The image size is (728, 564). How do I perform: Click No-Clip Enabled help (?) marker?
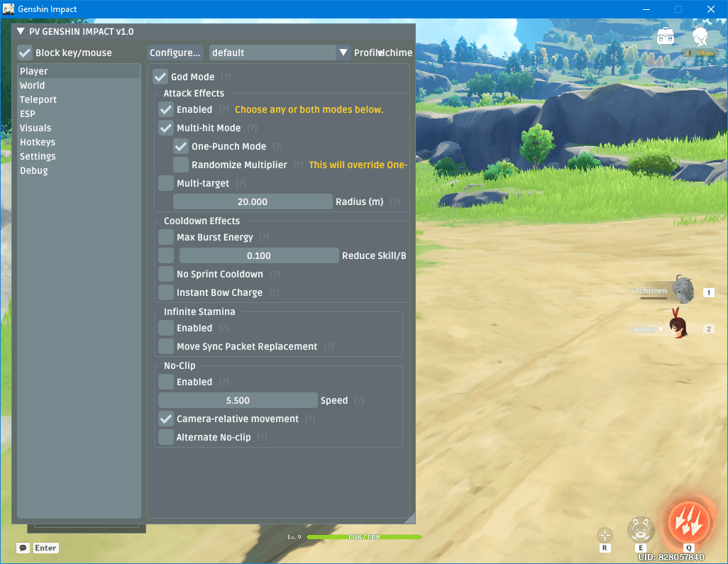[224, 382]
